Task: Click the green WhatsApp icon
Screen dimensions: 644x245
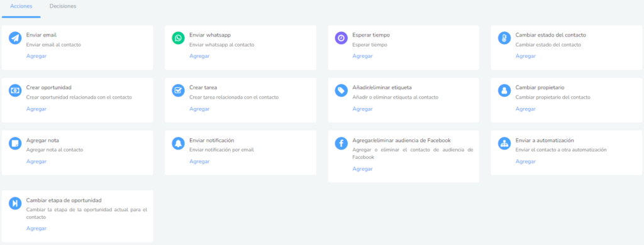Action: pos(178,38)
